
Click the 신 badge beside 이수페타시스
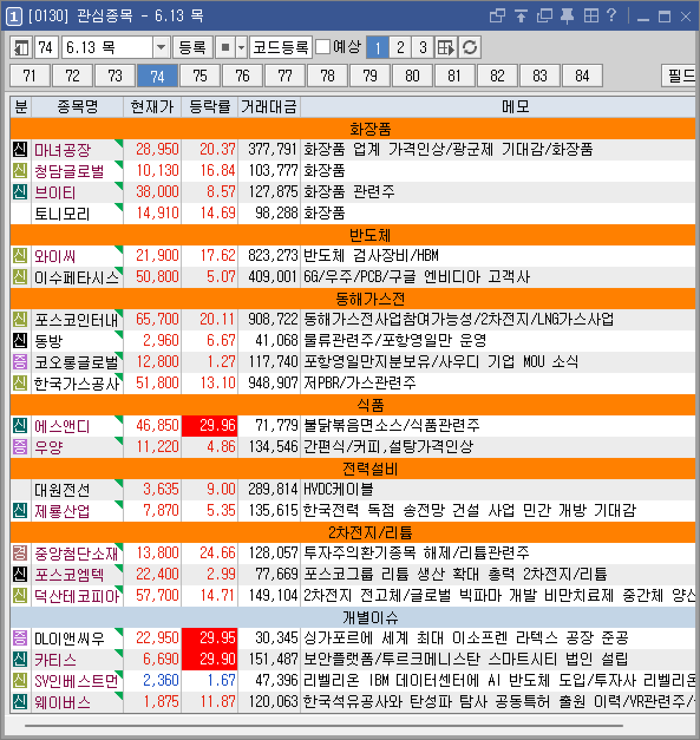pyautogui.click(x=20, y=277)
